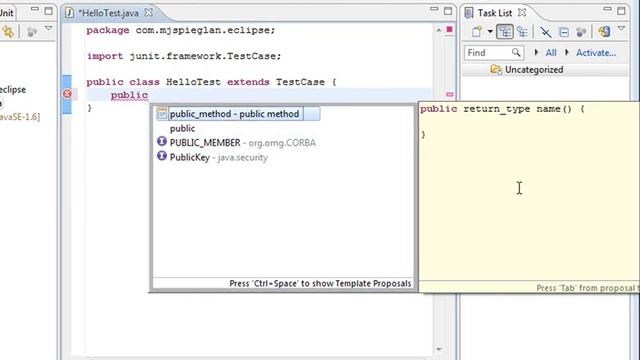Select the HelloTest.java editor tab

pos(108,13)
